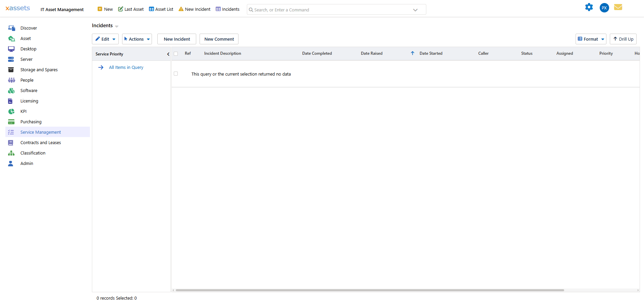644x306 pixels.
Task: Click the PX user avatar
Action: [x=604, y=8]
